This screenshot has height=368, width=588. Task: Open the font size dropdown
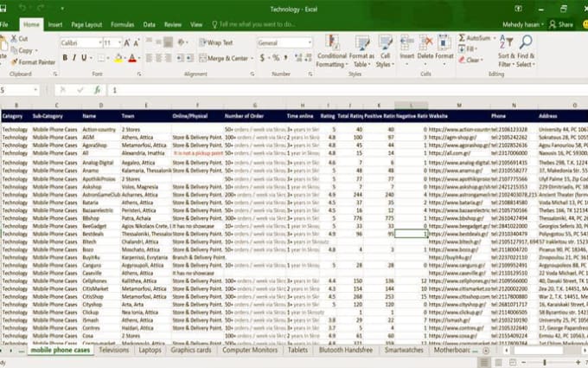[119, 42]
